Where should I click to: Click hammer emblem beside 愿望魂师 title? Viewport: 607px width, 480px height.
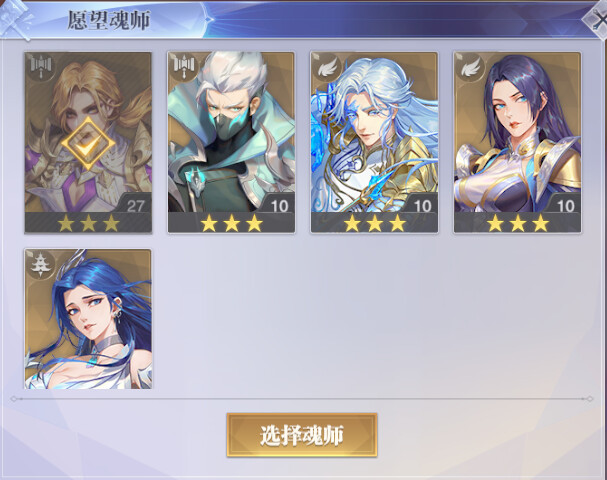(x=15, y=20)
